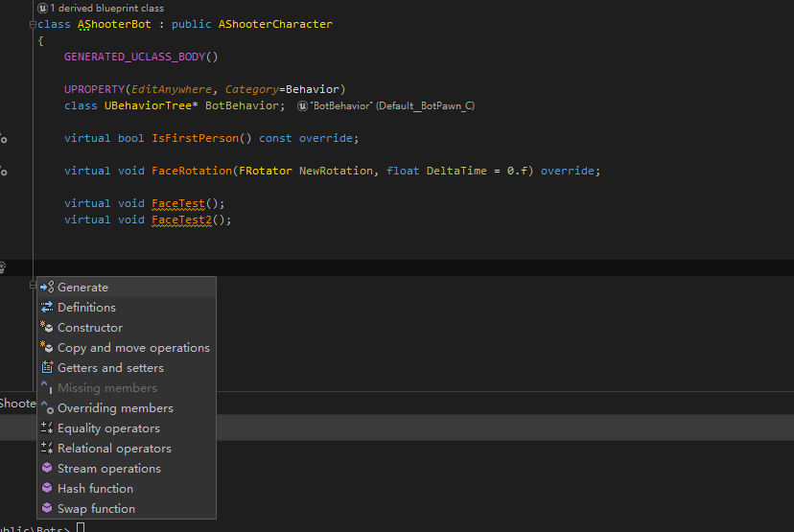Click the Constructor item icon
Screen dimensions: 794x532
[x=47, y=328]
